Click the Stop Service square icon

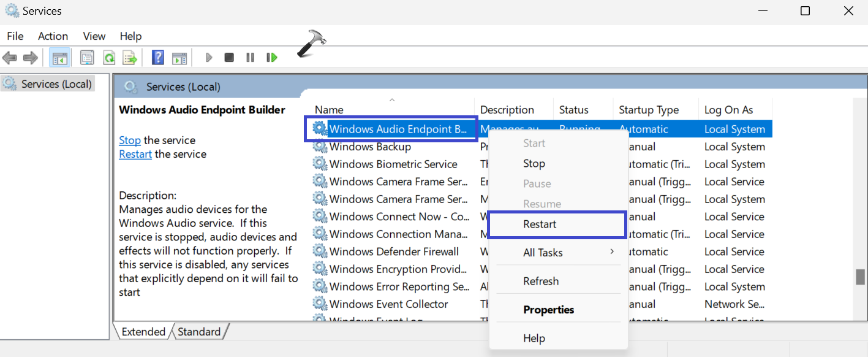(x=229, y=58)
